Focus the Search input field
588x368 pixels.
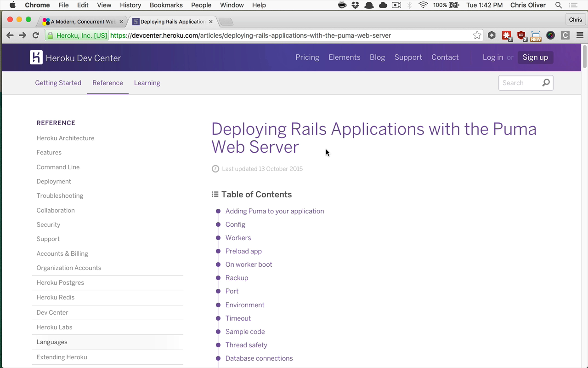[520, 83]
